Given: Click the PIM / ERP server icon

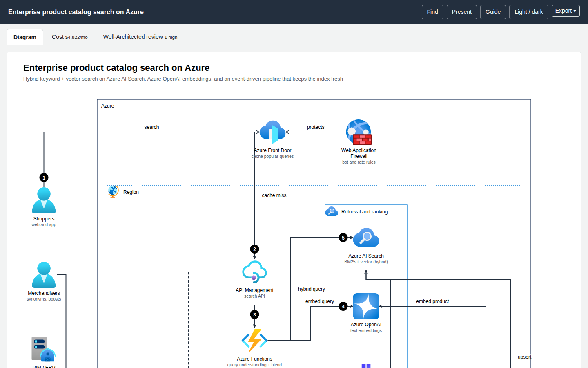Looking at the screenshot, I should [44, 350].
